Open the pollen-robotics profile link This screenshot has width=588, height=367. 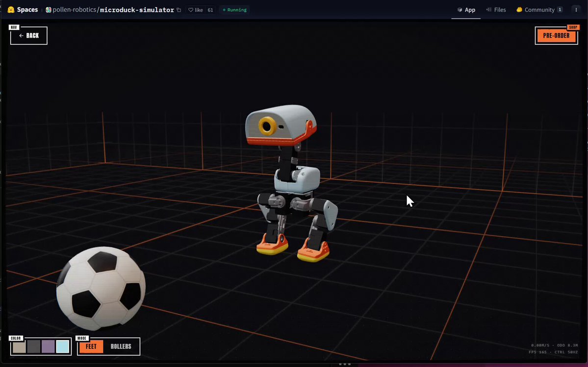click(74, 10)
